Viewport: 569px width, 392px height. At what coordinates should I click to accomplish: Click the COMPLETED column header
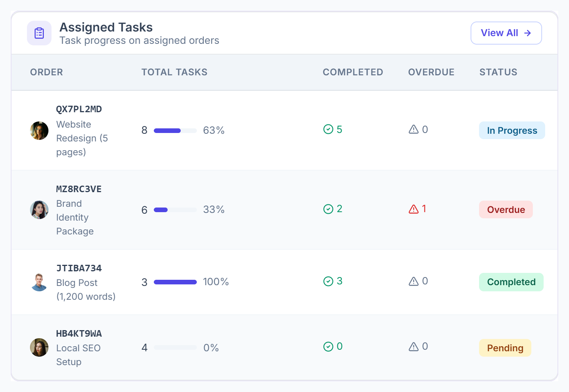[353, 72]
